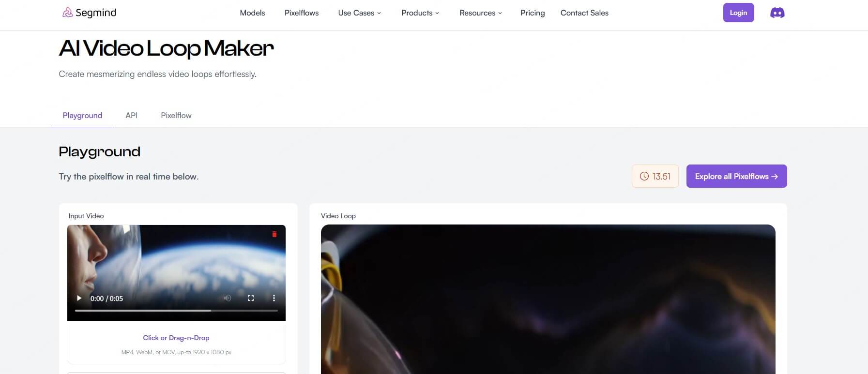This screenshot has width=868, height=374.
Task: Click the MP4, WebM, or MOV format hint
Action: tap(176, 352)
